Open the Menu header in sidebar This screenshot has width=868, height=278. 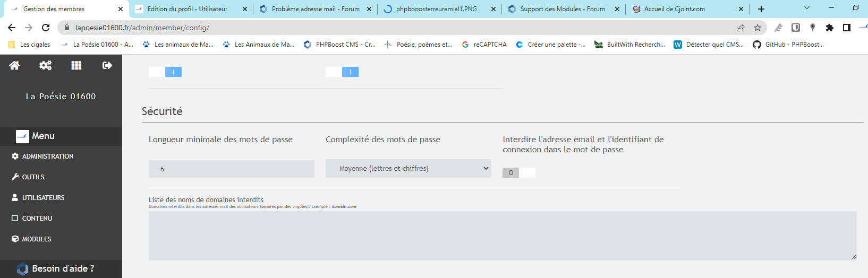pos(61,136)
